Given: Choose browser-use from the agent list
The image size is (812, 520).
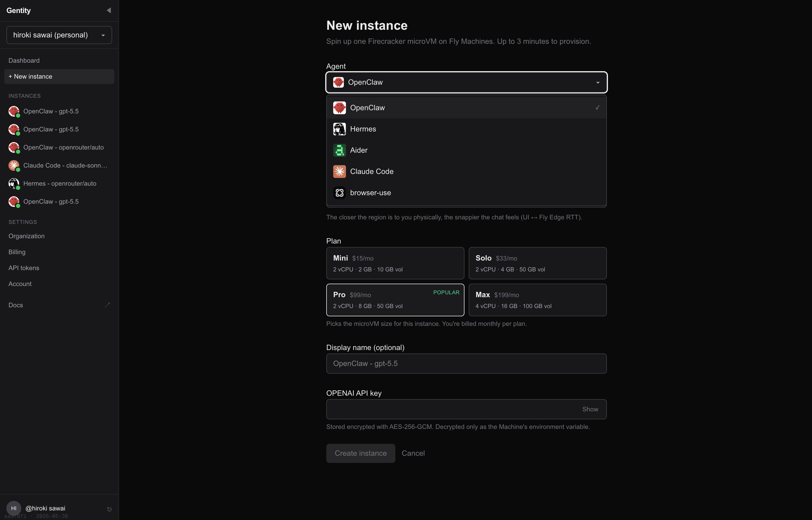Looking at the screenshot, I should tap(467, 193).
